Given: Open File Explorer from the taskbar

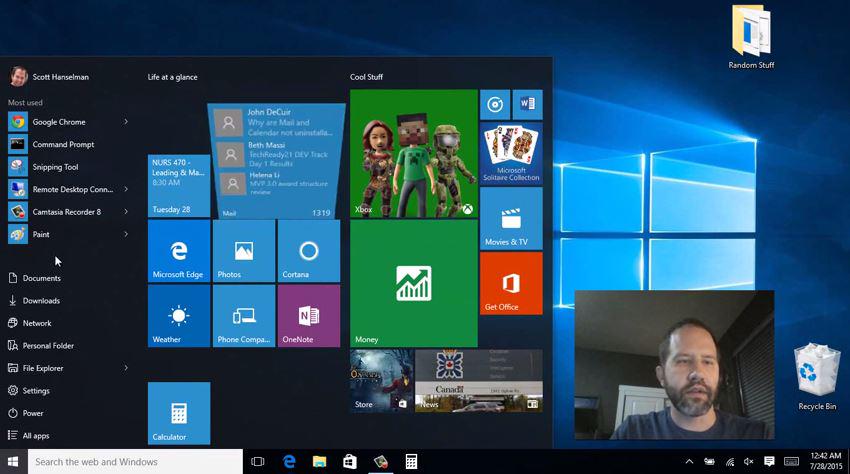Looking at the screenshot, I should (x=320, y=462).
